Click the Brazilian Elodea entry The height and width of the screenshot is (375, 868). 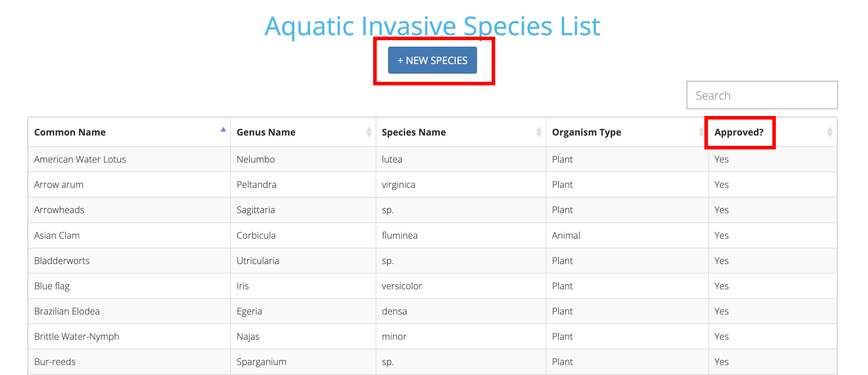[x=67, y=311]
